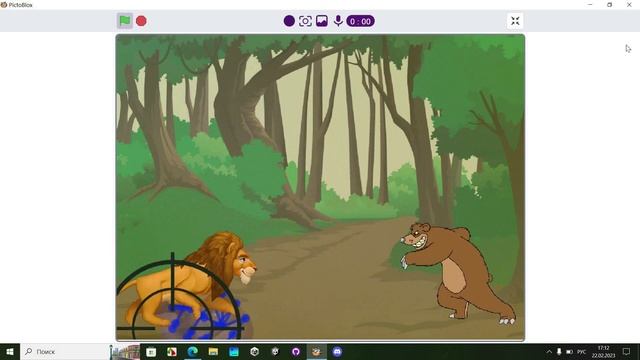Viewport: 640px width, 360px height.
Task: Open the Windows notification center
Action: (626, 351)
